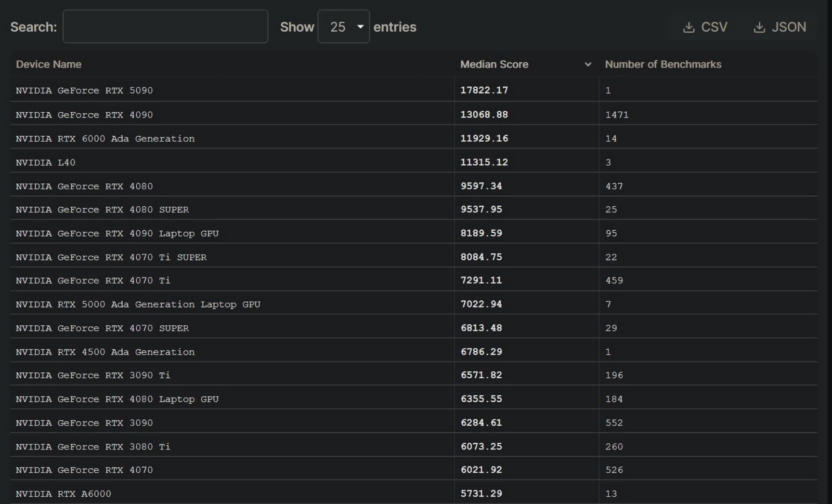This screenshot has width=832, height=504.
Task: Click the score 5731.29
Action: coord(482,494)
